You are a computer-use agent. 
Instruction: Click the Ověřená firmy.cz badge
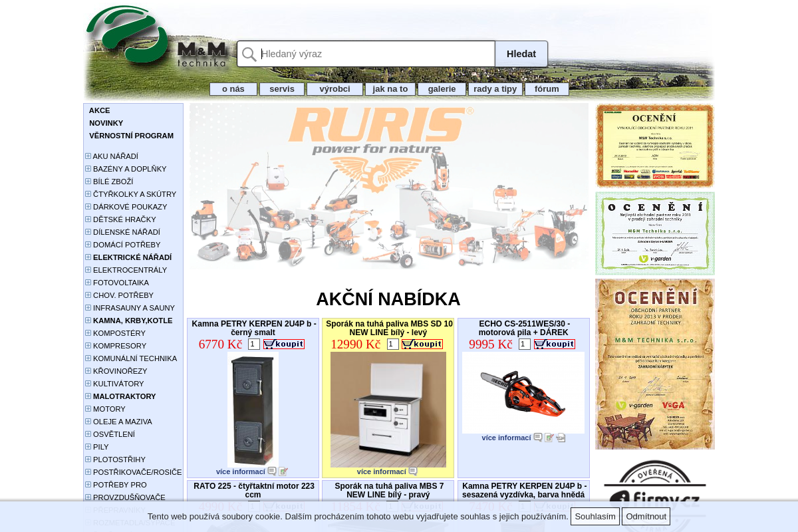point(655,495)
